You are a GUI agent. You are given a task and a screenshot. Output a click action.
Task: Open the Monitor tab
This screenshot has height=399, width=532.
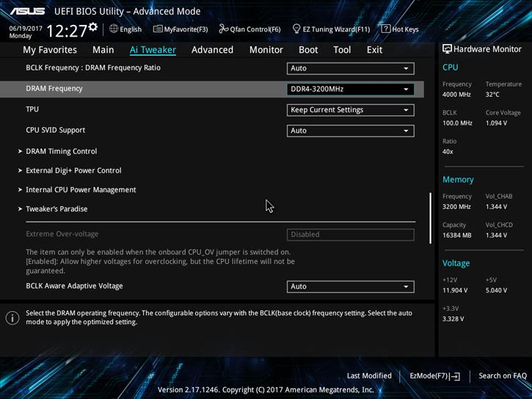pyautogui.click(x=266, y=50)
